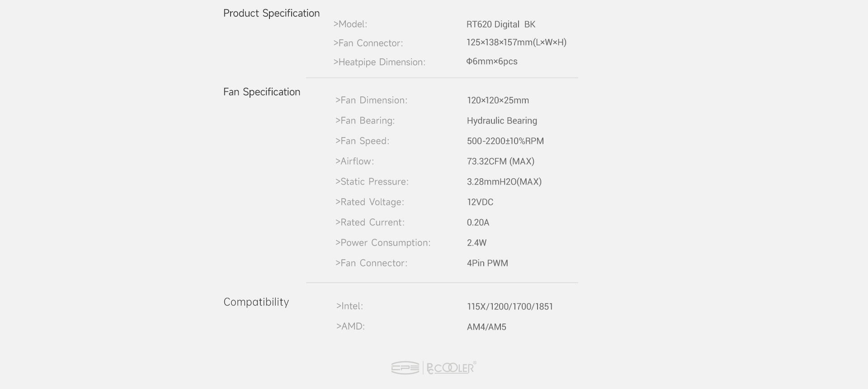The width and height of the screenshot is (868, 389).
Task: Click the 3.28mmH2O(MAX) static pressure value
Action: 504,182
